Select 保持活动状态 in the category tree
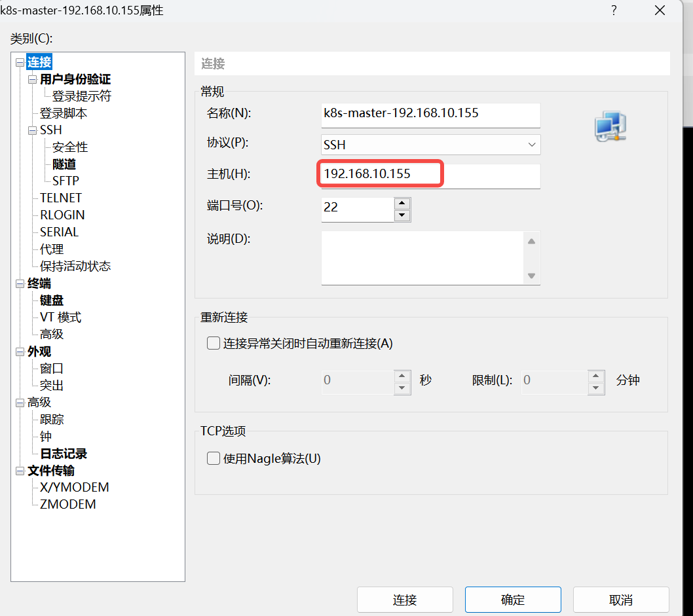This screenshot has height=616, width=693. 75,266
